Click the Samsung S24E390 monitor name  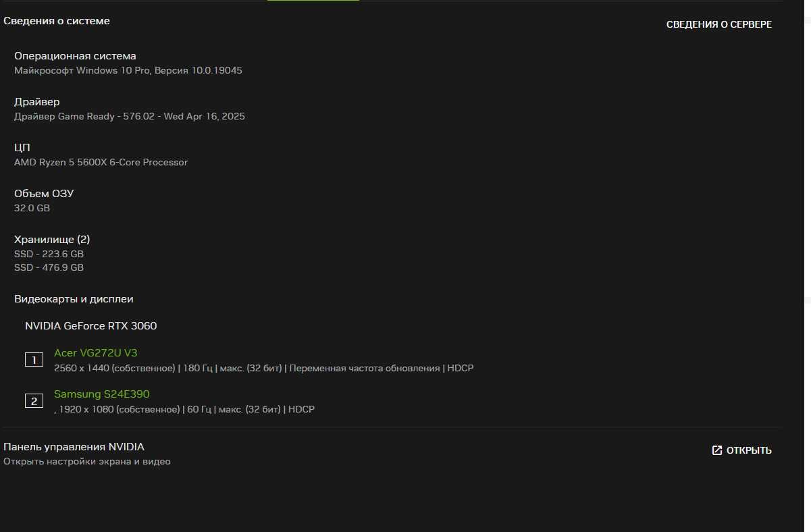(x=102, y=394)
